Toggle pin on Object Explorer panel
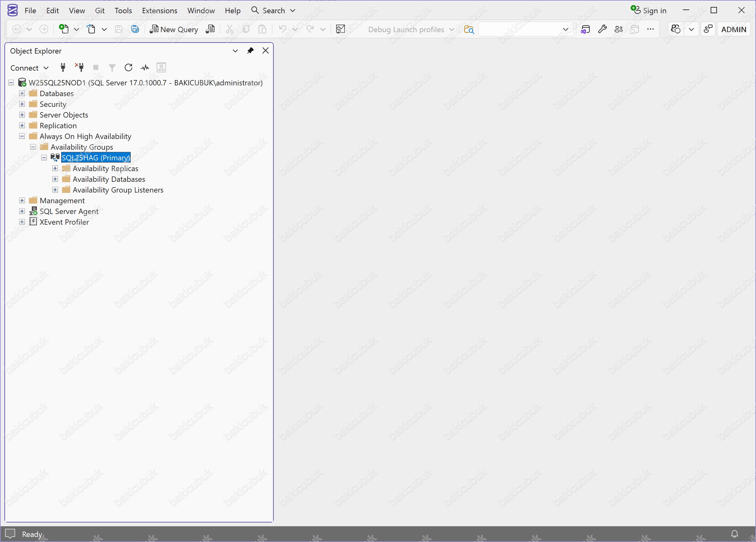This screenshot has width=756, height=542. tap(250, 51)
